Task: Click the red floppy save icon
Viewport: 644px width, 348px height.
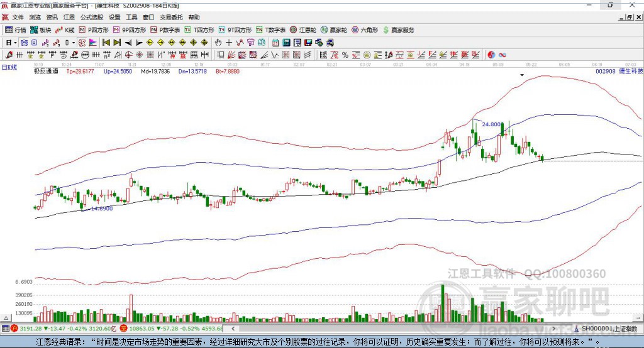Action: pos(308,43)
